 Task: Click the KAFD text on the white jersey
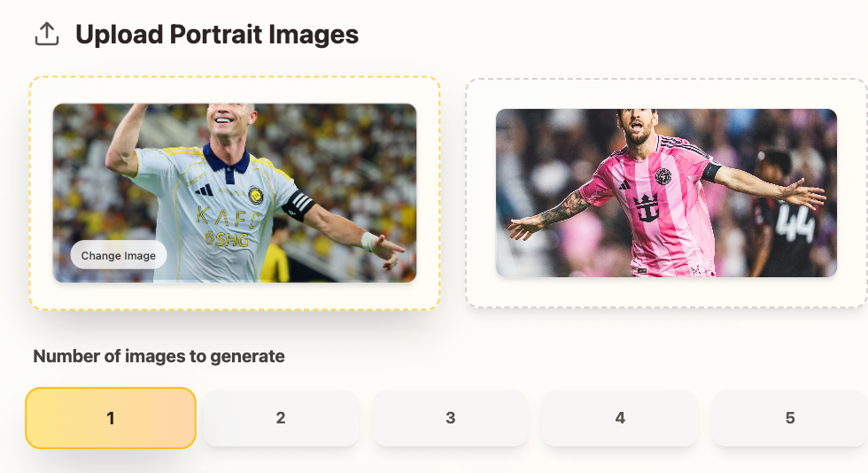229,217
